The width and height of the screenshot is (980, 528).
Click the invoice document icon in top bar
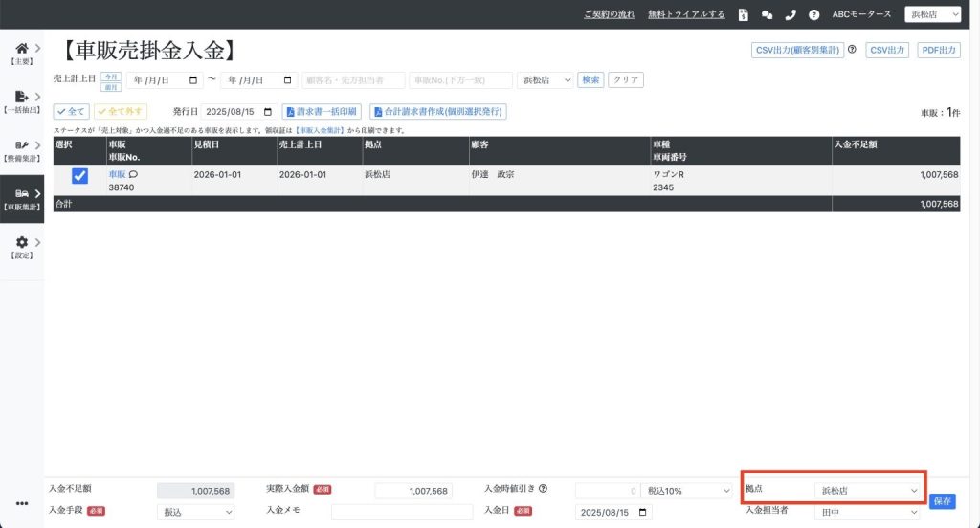(745, 14)
